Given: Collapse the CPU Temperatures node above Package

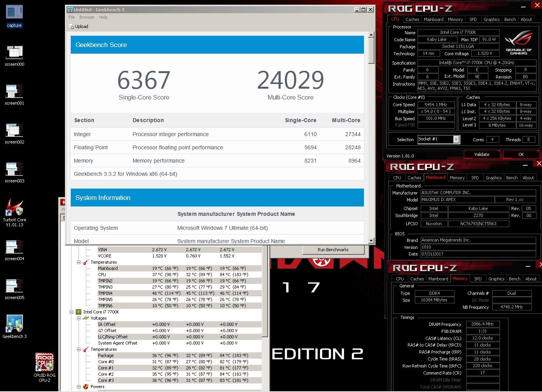Looking at the screenshot, I should 79,349.
